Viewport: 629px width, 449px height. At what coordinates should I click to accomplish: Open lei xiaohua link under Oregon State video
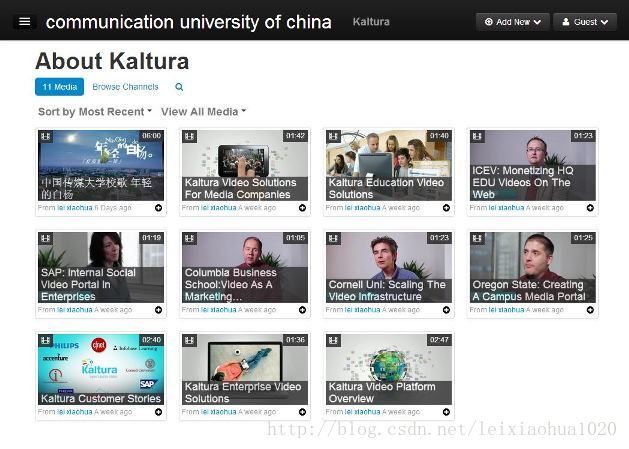(x=506, y=310)
